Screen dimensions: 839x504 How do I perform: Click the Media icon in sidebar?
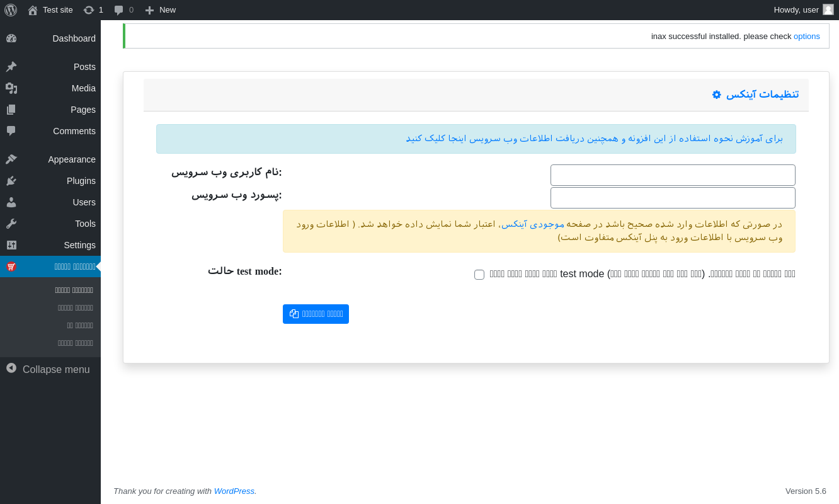(11, 88)
